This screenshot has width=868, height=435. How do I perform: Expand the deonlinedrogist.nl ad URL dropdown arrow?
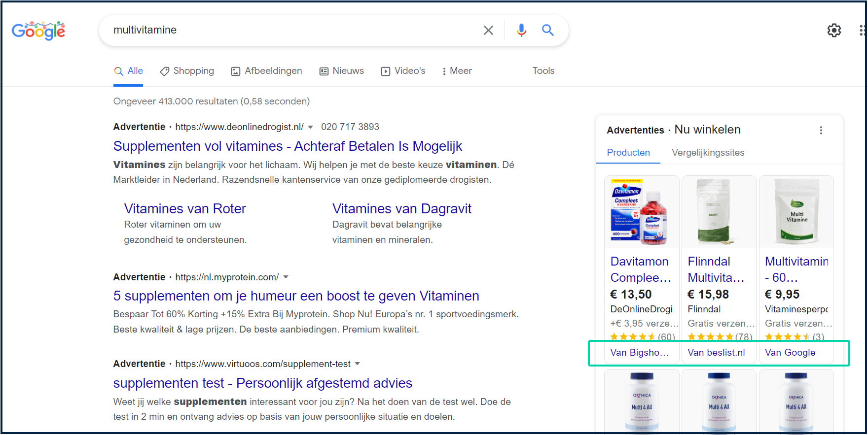tap(310, 127)
